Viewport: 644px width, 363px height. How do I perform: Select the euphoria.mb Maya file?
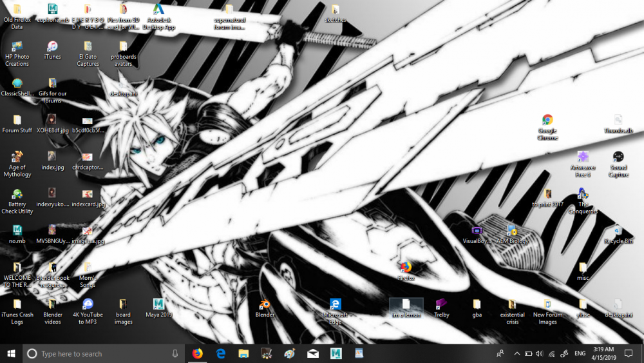(x=53, y=14)
